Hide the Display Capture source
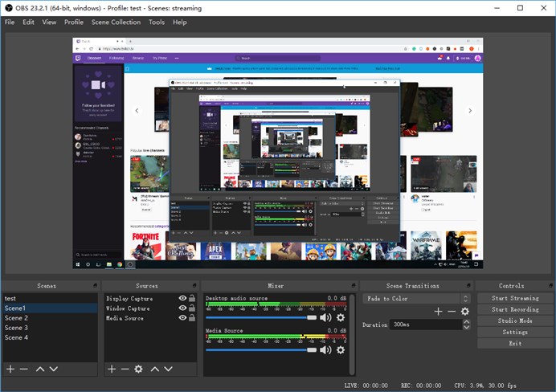The height and width of the screenshot is (392, 556). click(182, 299)
